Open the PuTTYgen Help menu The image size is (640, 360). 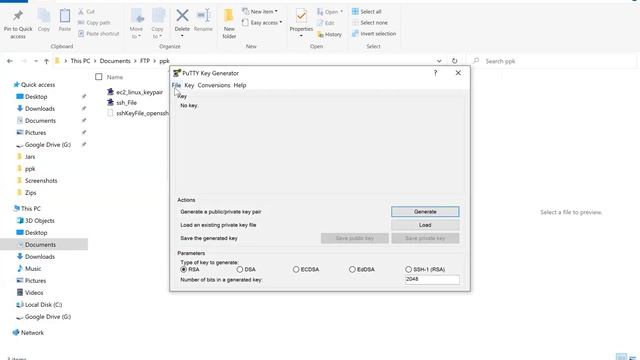coord(240,85)
